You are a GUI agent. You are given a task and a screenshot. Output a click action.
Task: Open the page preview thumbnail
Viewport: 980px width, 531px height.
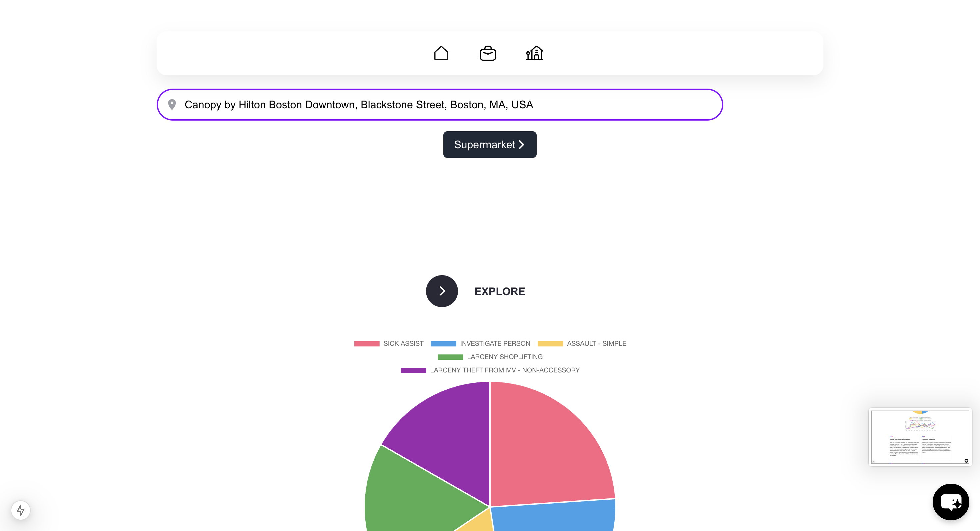[920, 437]
